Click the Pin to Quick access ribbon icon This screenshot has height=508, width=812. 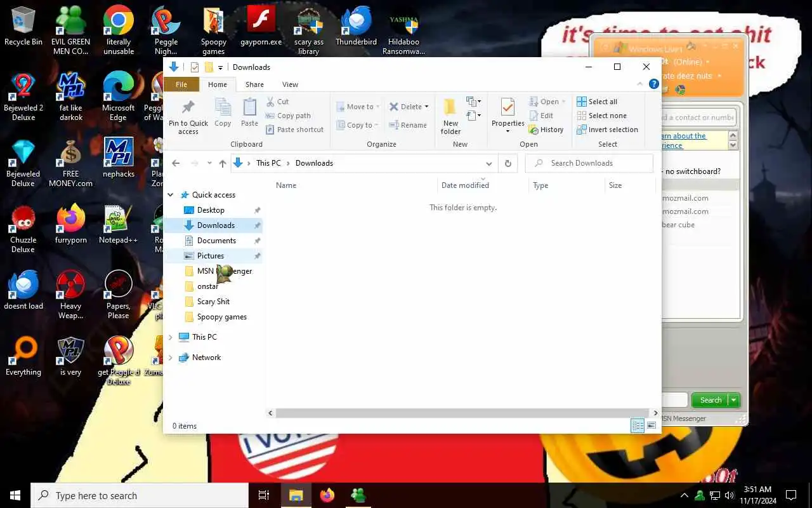[x=188, y=116]
